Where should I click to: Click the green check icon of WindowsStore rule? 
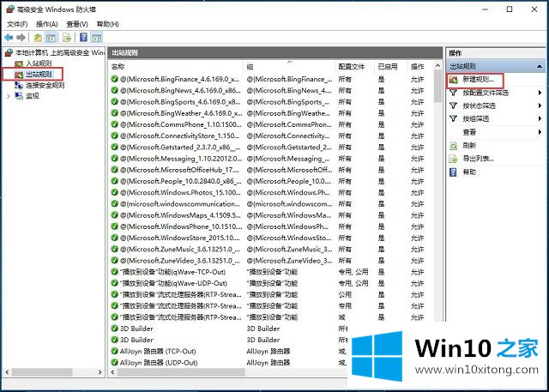point(114,238)
